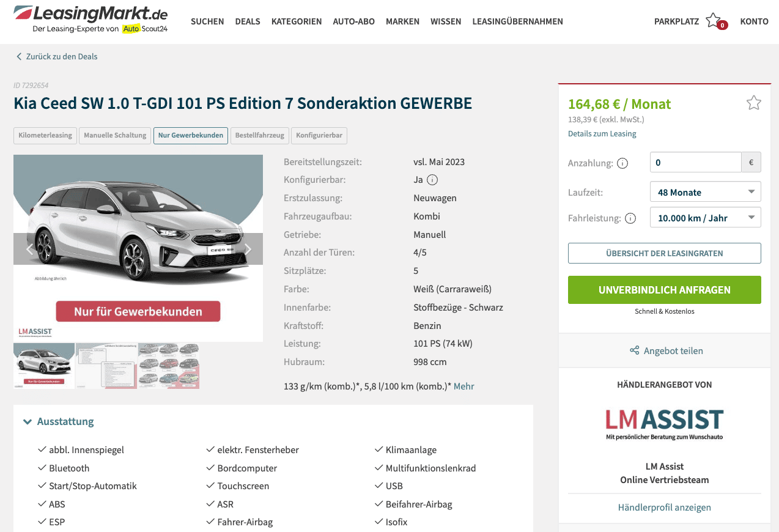779x532 pixels.
Task: Select the colour variants thumbnail image
Action: [x=169, y=366]
